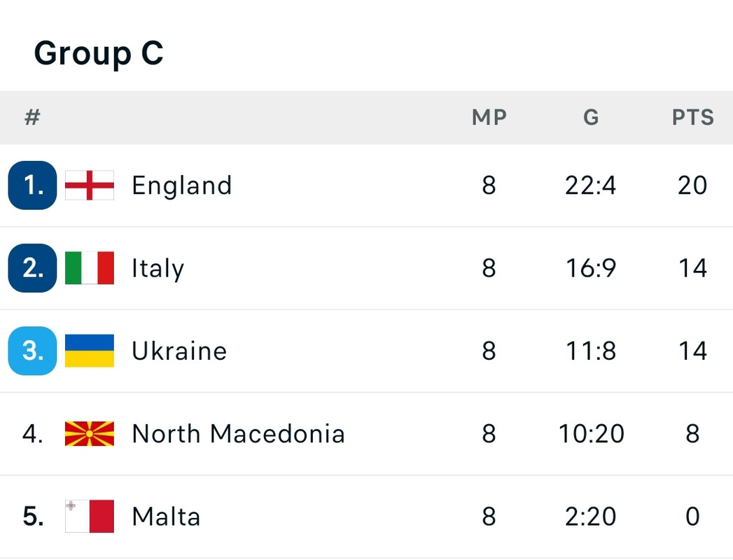Image resolution: width=733 pixels, height=560 pixels.
Task: Select England's 22:4 goal record
Action: 590,185
